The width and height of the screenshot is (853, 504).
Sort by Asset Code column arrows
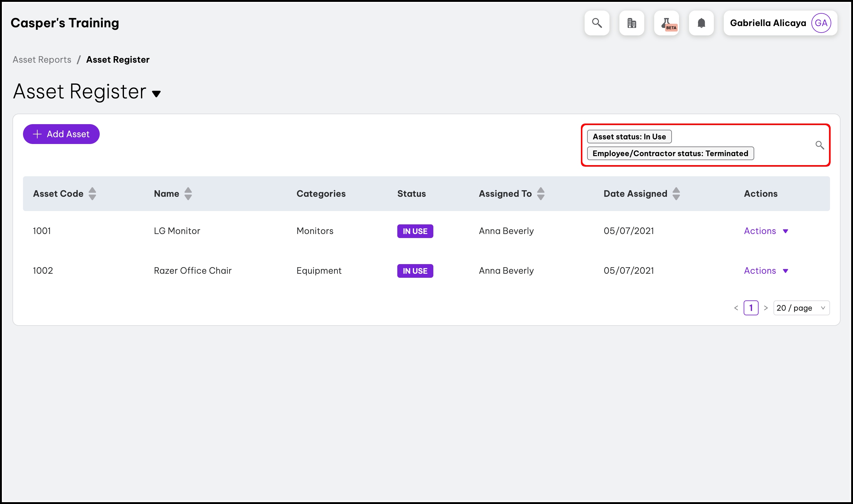(x=92, y=194)
